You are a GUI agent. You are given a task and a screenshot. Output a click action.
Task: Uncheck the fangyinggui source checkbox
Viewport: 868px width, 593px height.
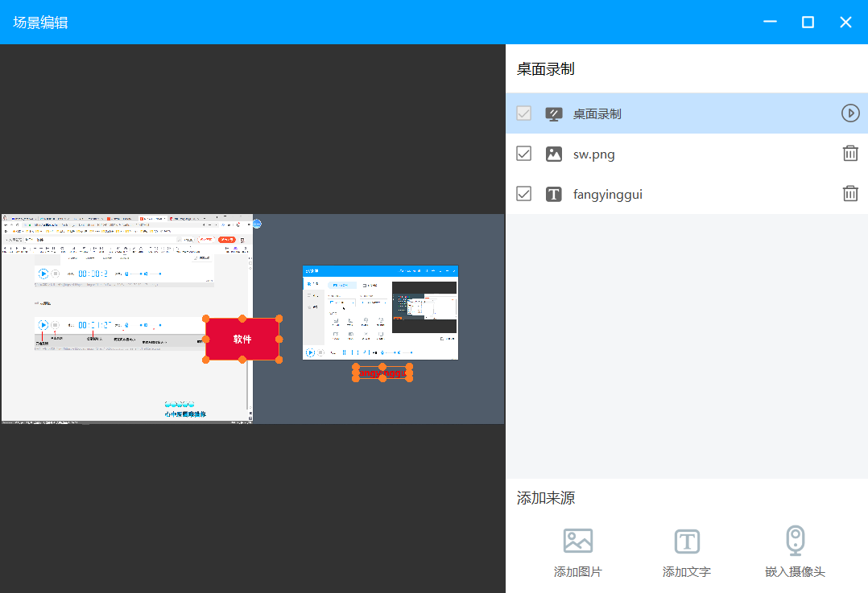523,194
